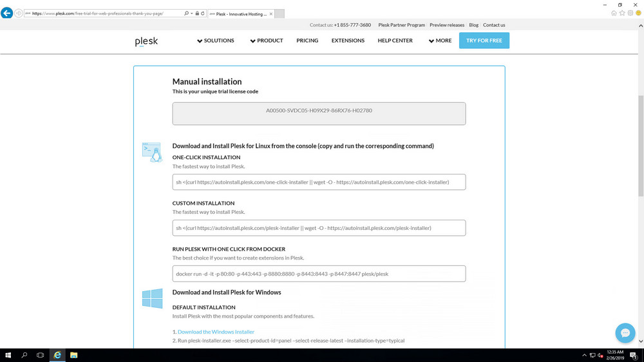The image size is (644, 362).
Task: Click the TRY FOR FREE button
Action: pos(484,41)
